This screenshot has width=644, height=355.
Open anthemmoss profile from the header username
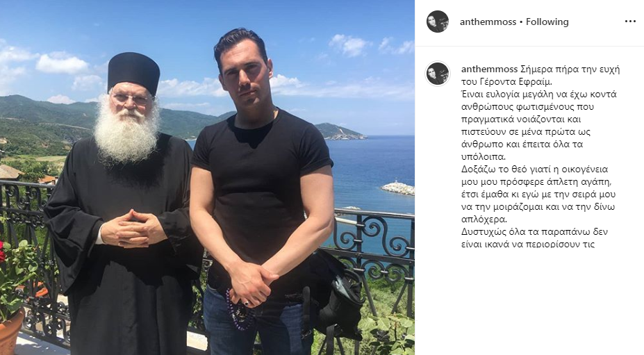point(488,22)
